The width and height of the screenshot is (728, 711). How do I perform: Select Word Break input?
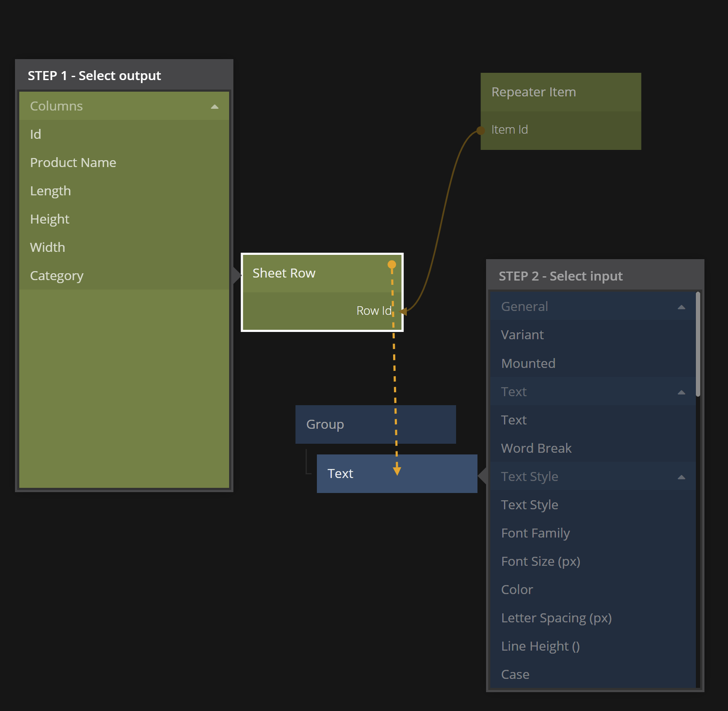(x=536, y=448)
